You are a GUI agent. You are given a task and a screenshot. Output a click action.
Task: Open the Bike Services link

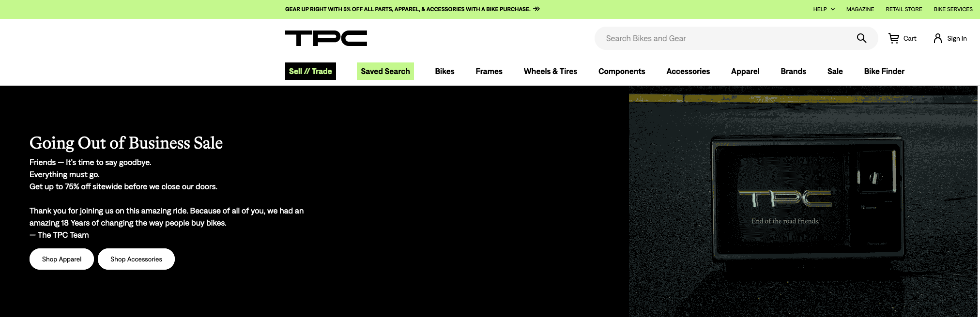pos(953,9)
